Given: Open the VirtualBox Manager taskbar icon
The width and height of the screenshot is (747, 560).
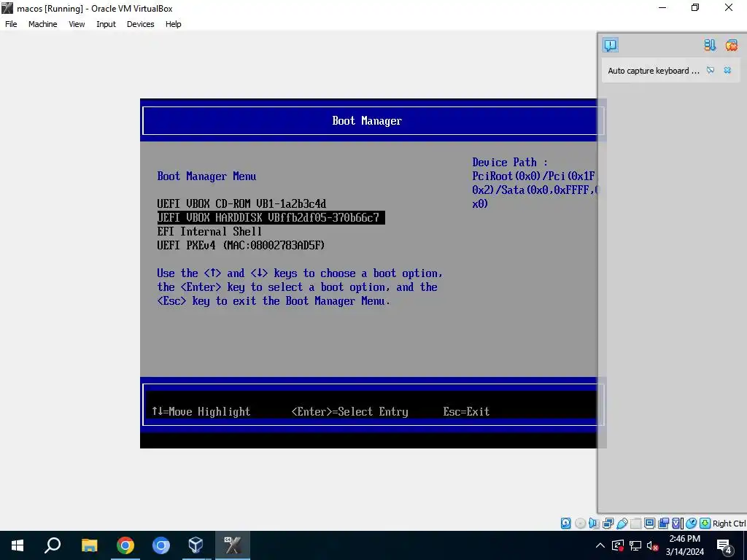Looking at the screenshot, I should (x=196, y=545).
